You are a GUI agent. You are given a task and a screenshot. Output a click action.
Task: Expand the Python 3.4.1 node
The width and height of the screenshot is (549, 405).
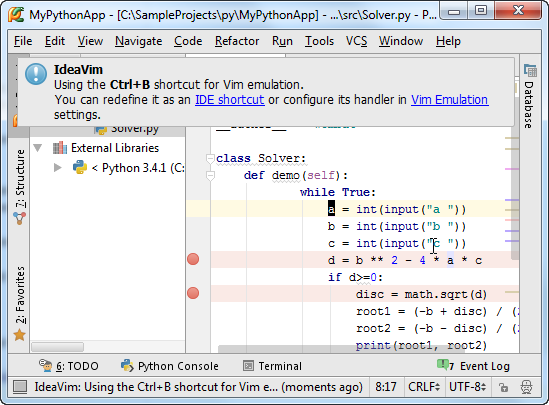point(58,168)
